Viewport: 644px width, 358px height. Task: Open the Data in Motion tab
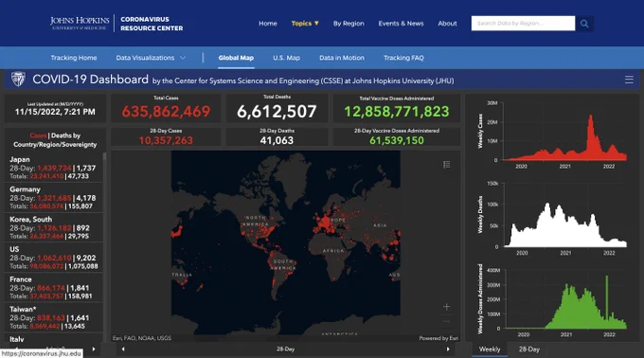pyautogui.click(x=342, y=58)
